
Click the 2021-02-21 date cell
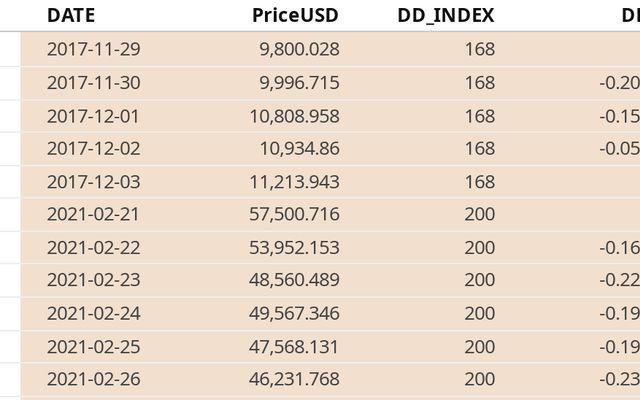[x=93, y=214]
